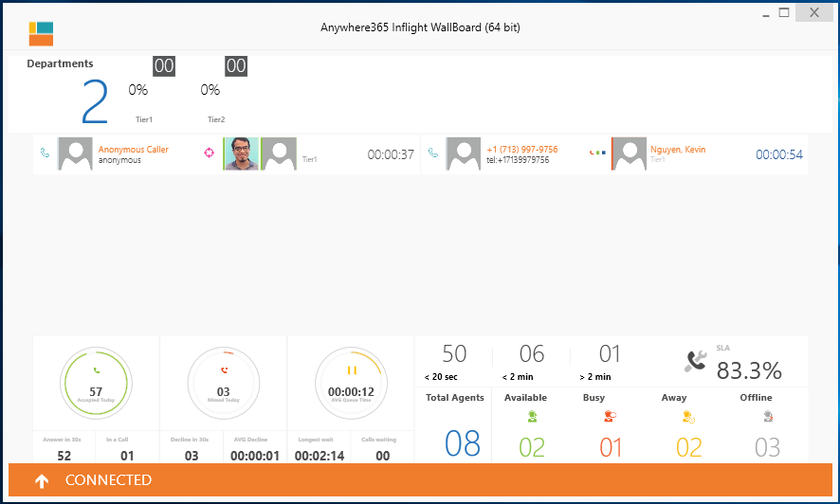Click the Anywhere365 logo icon

41,33
